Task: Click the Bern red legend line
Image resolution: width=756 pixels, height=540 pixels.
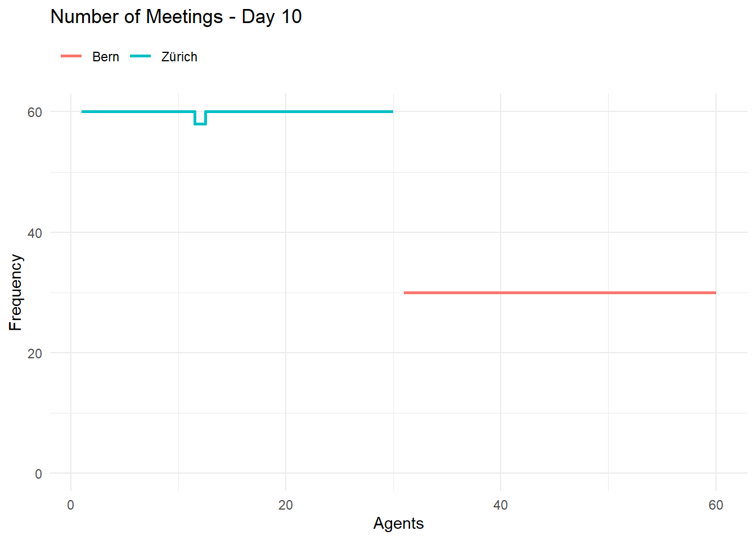Action: pyautogui.click(x=71, y=56)
